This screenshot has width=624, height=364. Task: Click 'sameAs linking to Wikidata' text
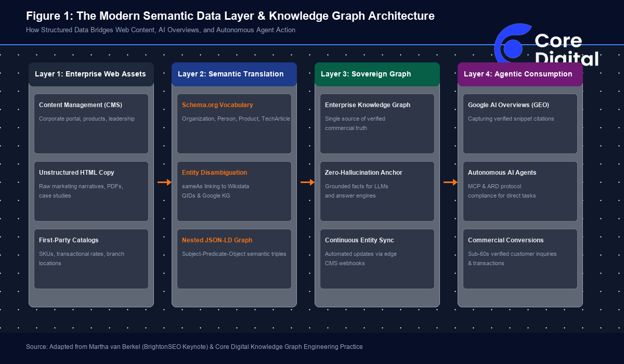click(x=215, y=186)
